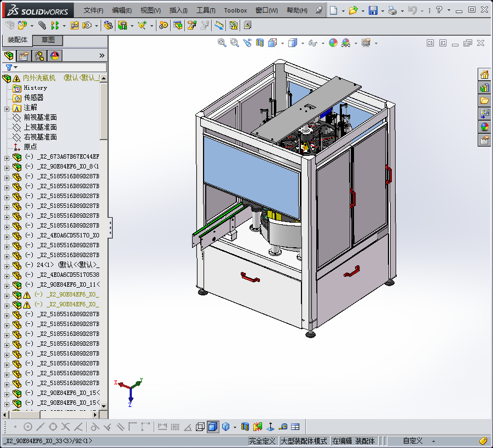Screen dimensions: 493x448
Task: Expand the manager panel tabs double chevron
Action: pyautogui.click(x=102, y=56)
